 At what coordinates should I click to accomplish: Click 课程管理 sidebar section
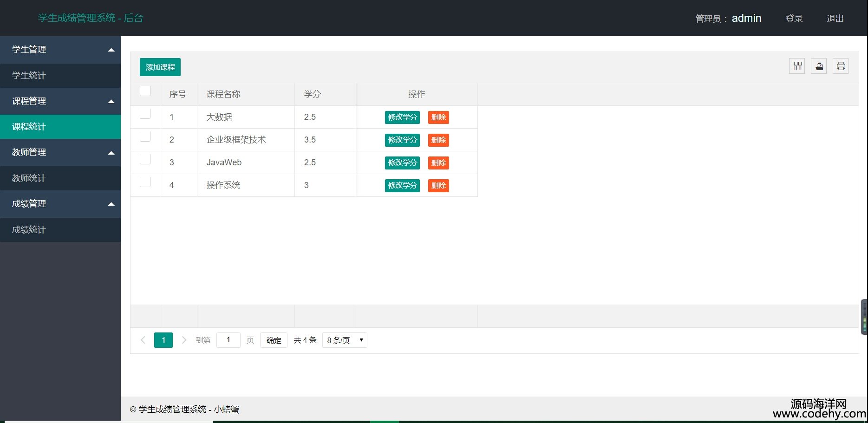click(x=60, y=101)
